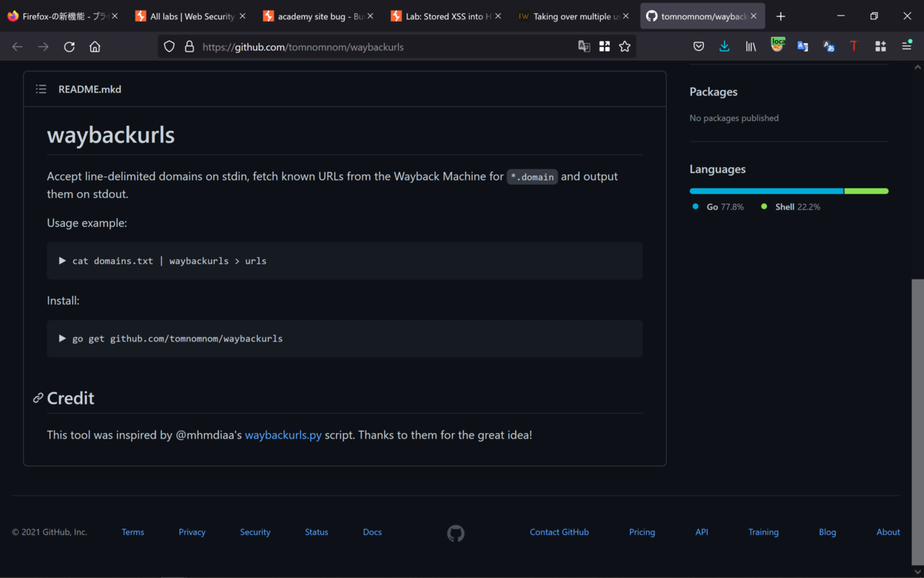This screenshot has width=924, height=578.
Task: Click the green Shell segment of language bar
Action: (866, 191)
